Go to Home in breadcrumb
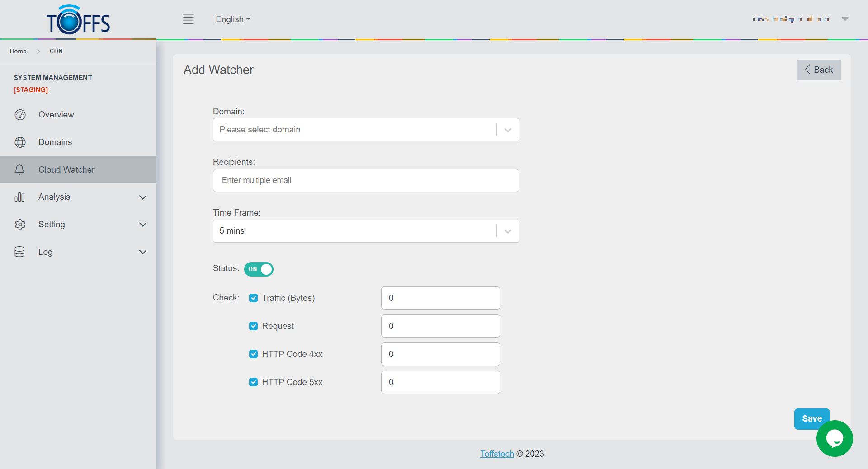The image size is (868, 469). tap(18, 52)
